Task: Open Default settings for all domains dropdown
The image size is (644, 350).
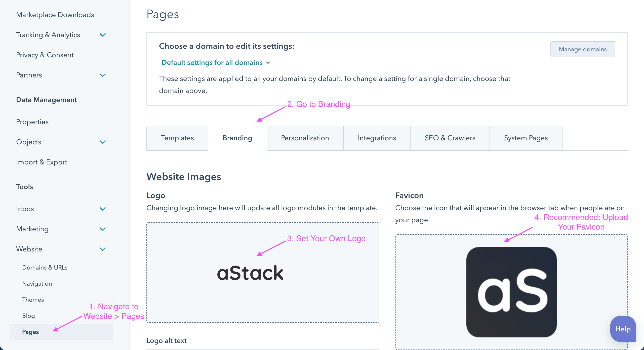Action: coord(216,62)
